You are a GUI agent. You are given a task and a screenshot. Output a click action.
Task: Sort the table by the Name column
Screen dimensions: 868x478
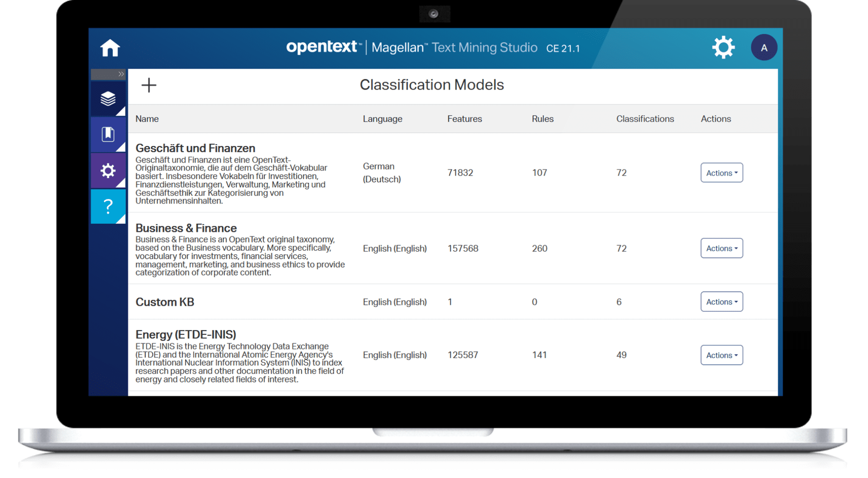click(147, 119)
